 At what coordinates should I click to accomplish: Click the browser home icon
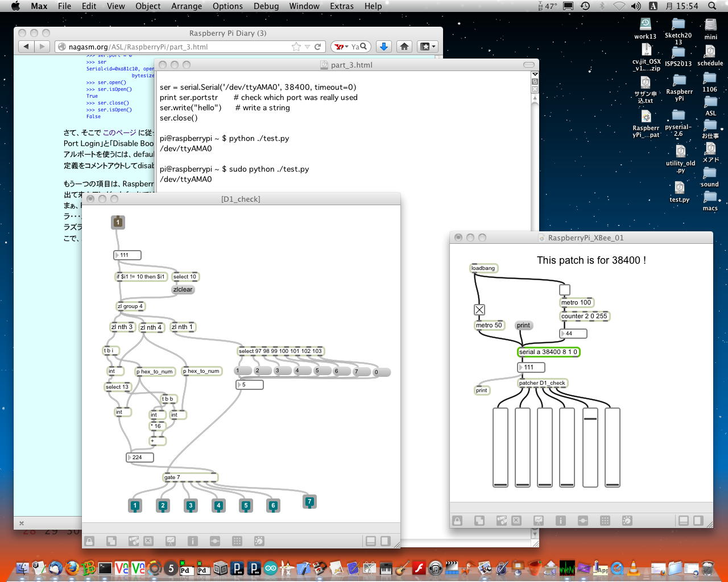coord(404,47)
